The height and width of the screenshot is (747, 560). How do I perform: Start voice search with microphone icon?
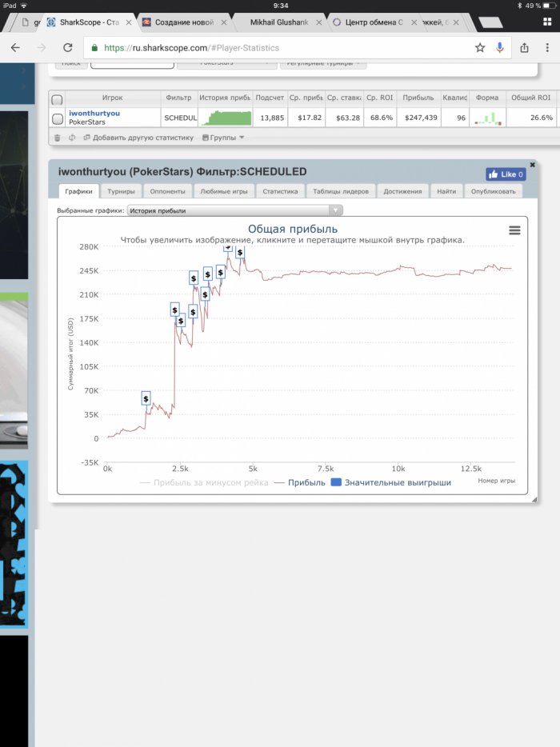coord(499,48)
